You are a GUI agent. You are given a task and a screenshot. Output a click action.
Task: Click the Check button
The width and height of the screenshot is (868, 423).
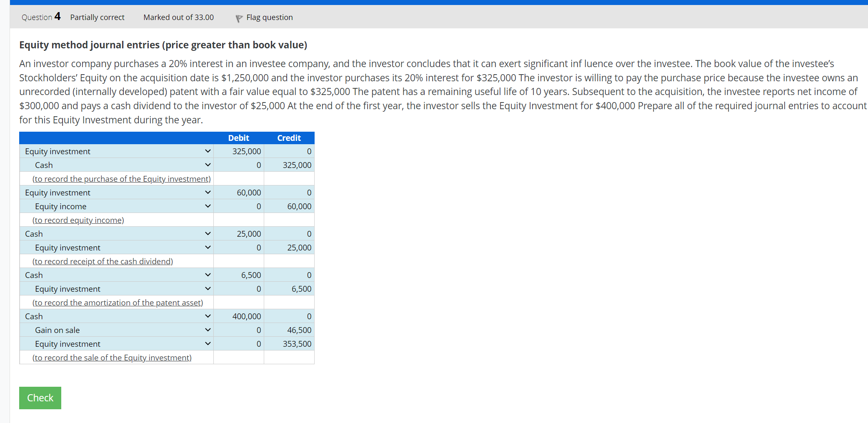pyautogui.click(x=40, y=398)
